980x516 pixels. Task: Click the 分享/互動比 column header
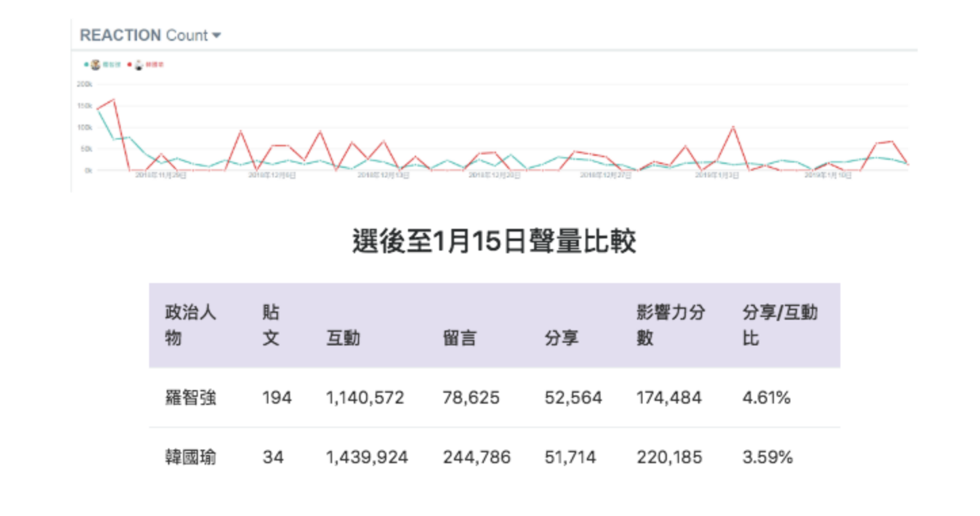coord(779,325)
